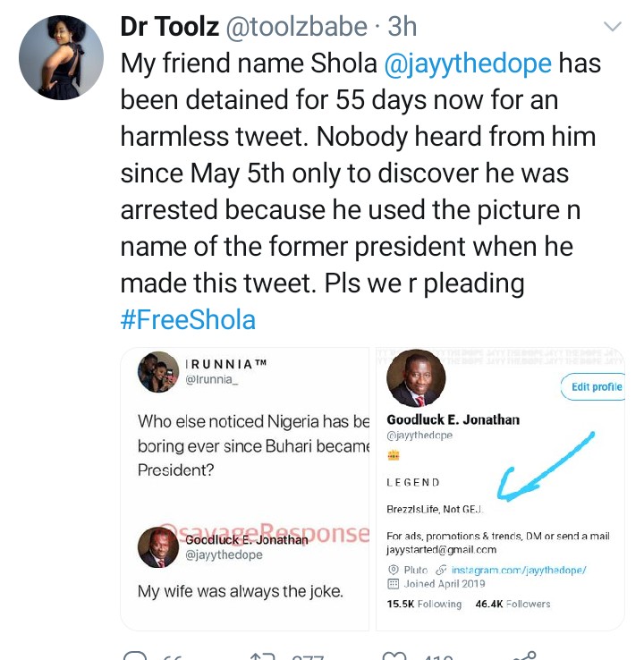Screen dimensions: 644x660
Task: View the 15.5K Following count
Action: click(423, 604)
